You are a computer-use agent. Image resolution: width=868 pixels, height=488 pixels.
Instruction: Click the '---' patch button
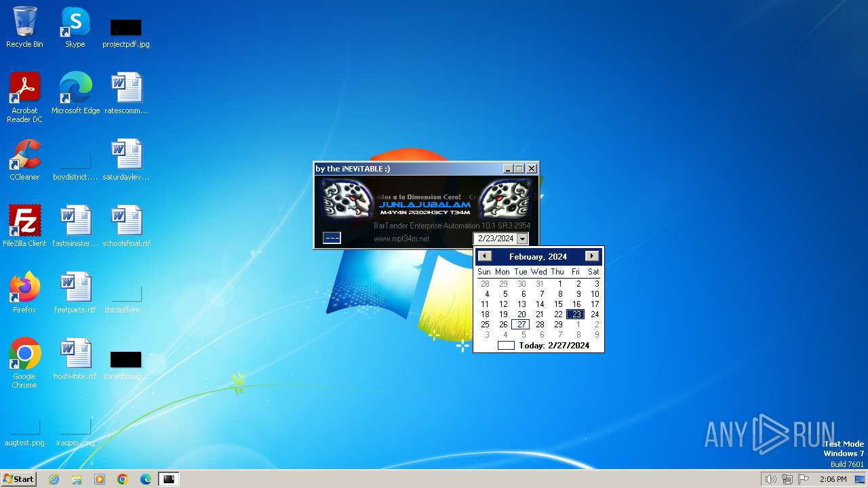click(332, 238)
